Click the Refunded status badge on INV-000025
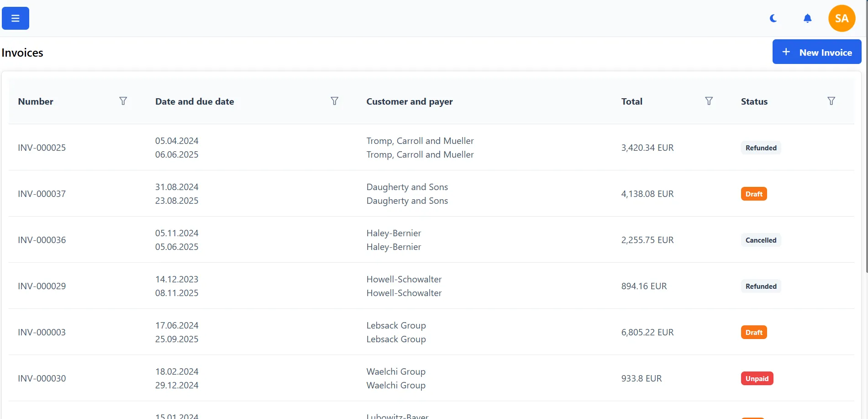 click(x=761, y=148)
